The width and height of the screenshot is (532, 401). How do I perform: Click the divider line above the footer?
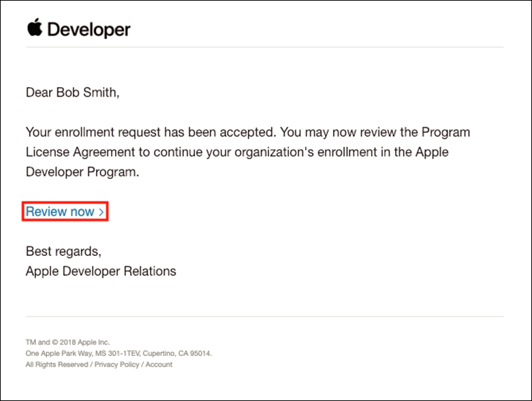264,317
